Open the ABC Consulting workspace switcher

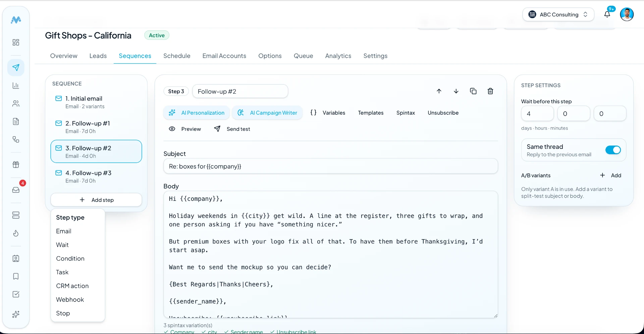558,14
